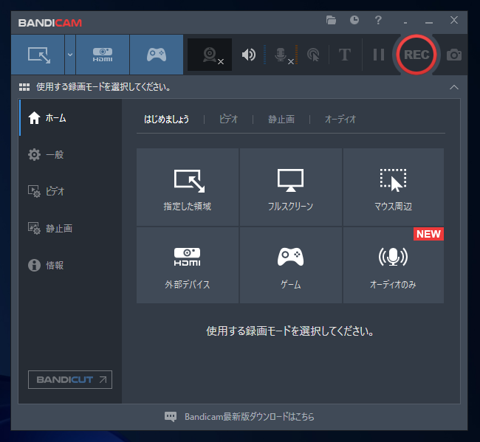Select the HDMI device recording mode in the toolbar
480x442 pixels.
point(102,55)
